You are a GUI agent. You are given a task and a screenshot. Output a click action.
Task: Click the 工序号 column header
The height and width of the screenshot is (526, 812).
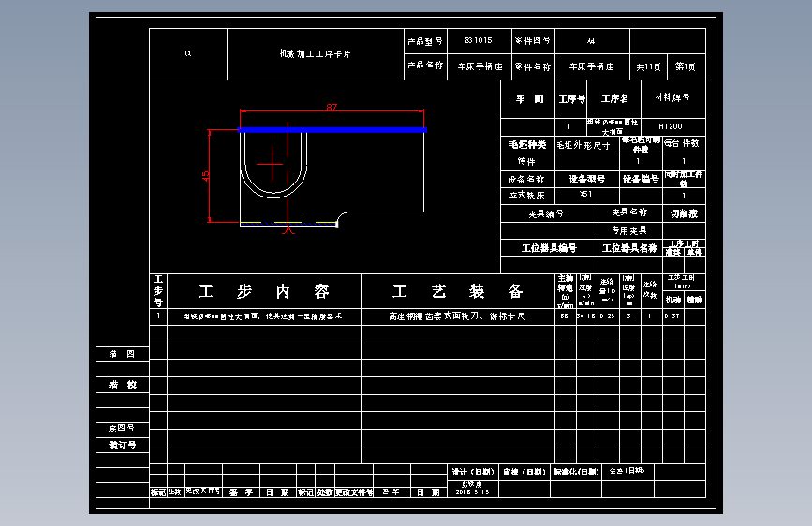[x=571, y=99]
